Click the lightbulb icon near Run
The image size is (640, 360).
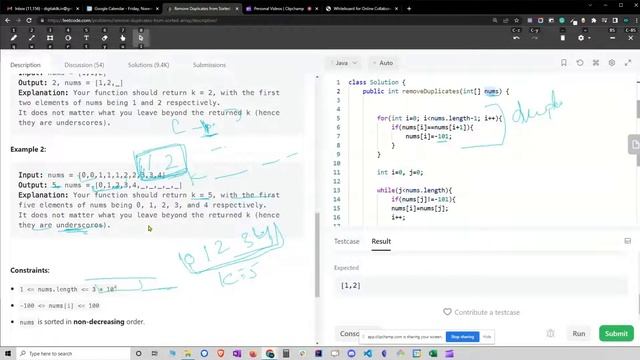551,333
